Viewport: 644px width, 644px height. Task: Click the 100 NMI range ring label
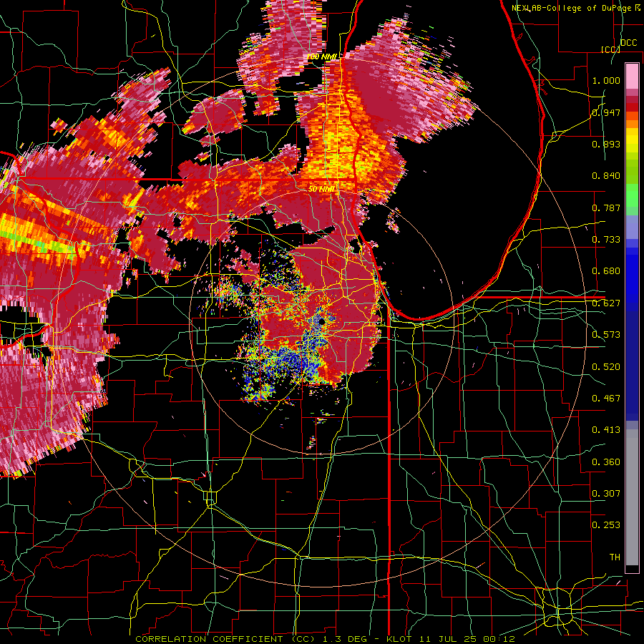[322, 57]
